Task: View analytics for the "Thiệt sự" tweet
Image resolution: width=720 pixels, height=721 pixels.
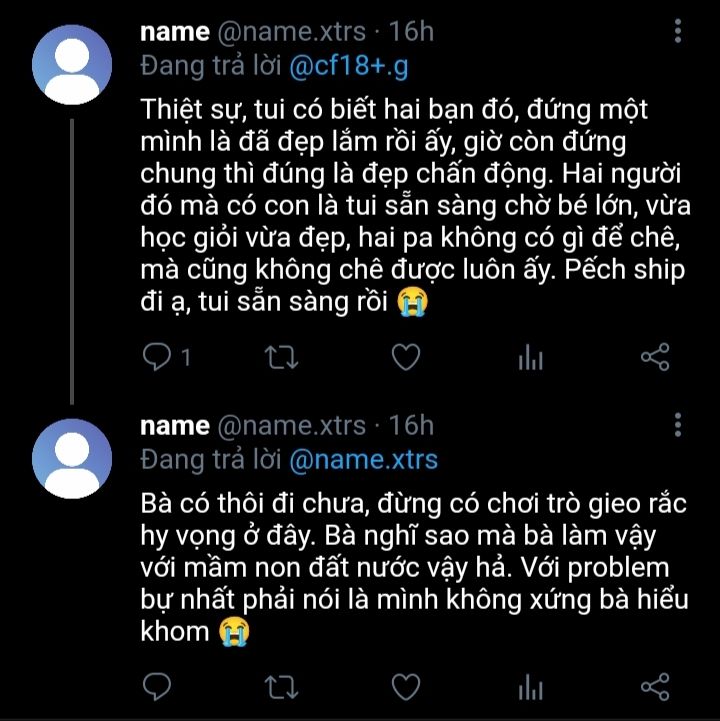Action: tap(530, 357)
